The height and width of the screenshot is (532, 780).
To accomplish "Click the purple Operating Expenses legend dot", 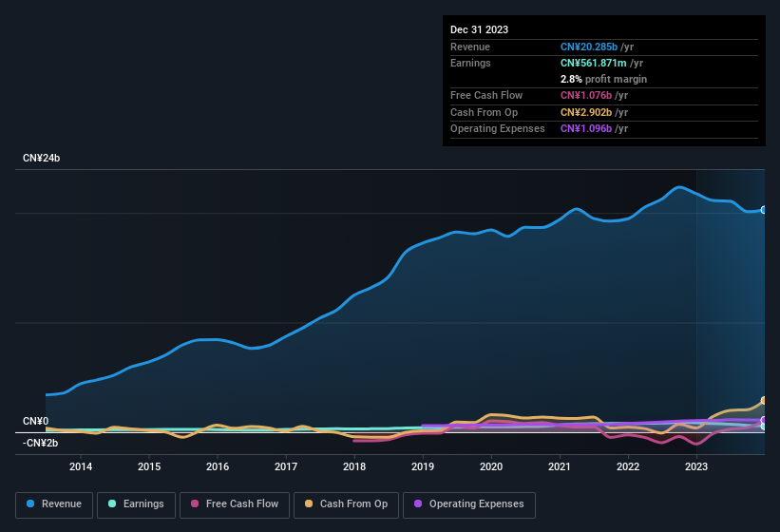I will (418, 503).
